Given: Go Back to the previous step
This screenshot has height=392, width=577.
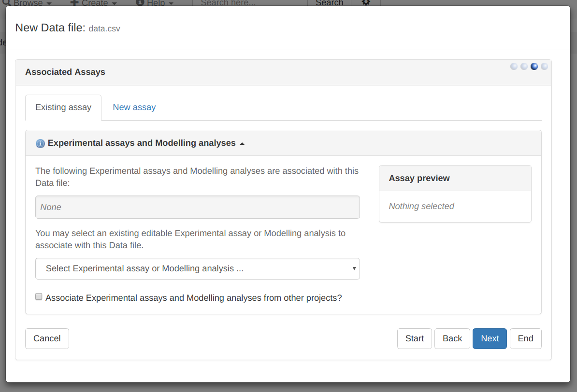Looking at the screenshot, I should coord(452,338).
